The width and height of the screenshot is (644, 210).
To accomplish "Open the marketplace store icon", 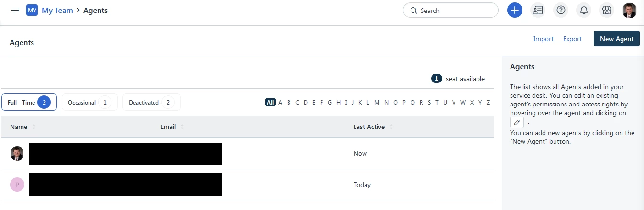I will (607, 10).
